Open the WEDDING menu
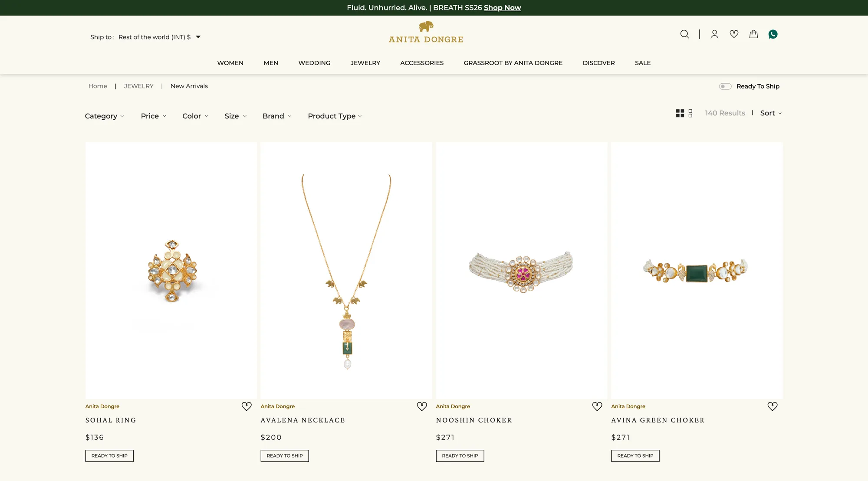Screen dimensions: 868x481 pos(314,63)
